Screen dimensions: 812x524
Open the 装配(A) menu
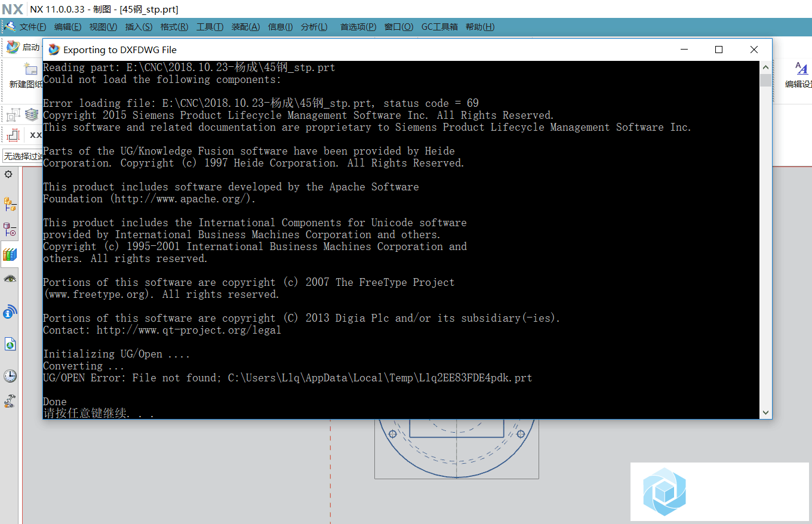245,27
